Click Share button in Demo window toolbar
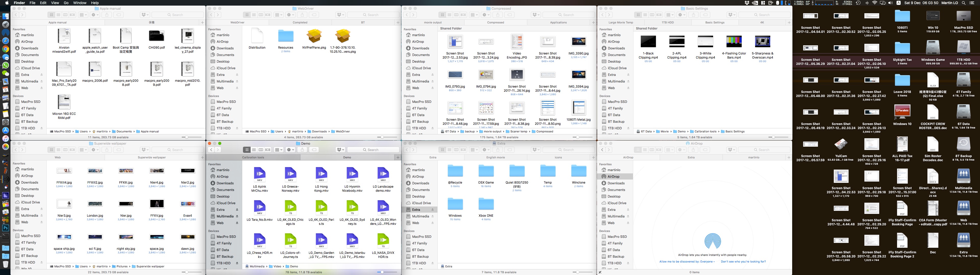This screenshot has width=980, height=275. click(x=302, y=150)
